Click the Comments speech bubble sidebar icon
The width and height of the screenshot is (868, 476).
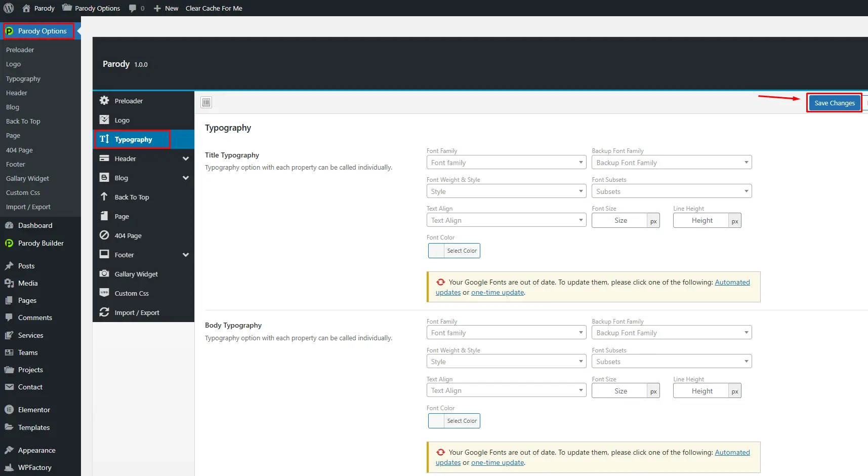pyautogui.click(x=9, y=318)
